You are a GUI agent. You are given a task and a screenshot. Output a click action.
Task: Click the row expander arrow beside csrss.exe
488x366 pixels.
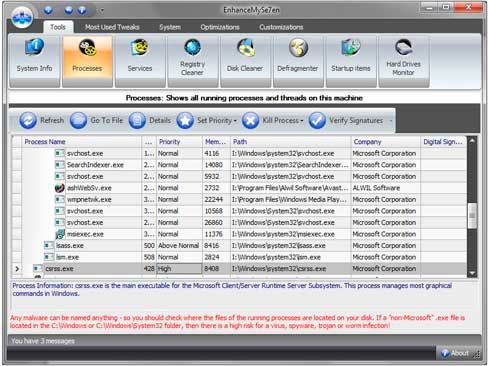17,269
